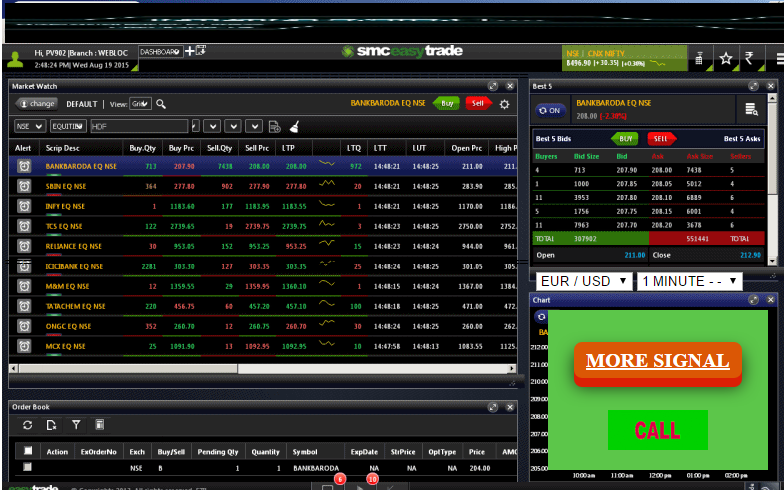Open the DASHBOARD dropdown

pyautogui.click(x=160, y=52)
